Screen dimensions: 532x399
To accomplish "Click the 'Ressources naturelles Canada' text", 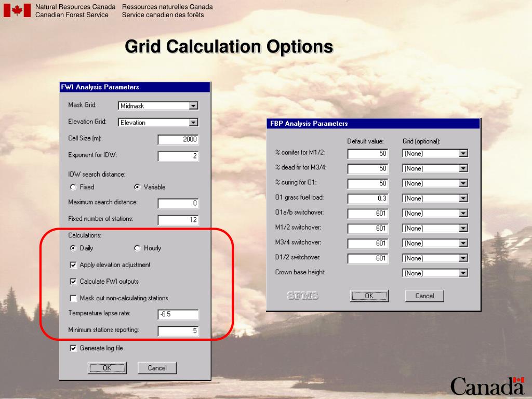I will (x=167, y=7).
